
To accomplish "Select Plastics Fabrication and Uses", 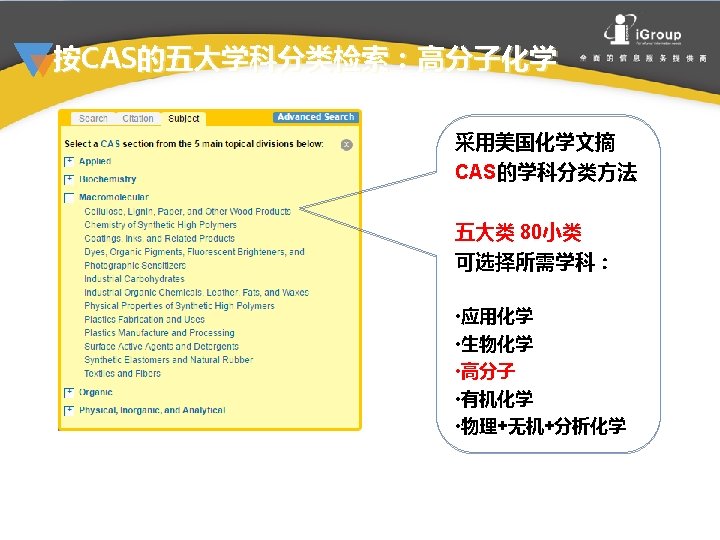I will pos(144,319).
